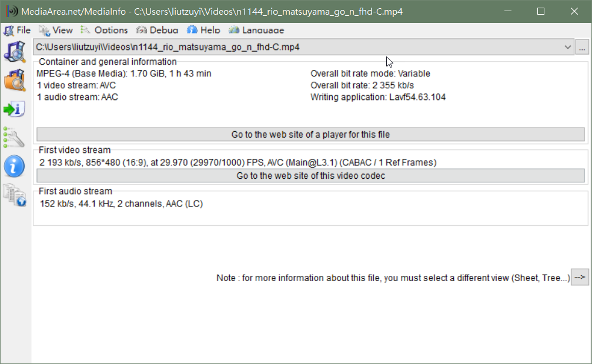Click the 'Note : for more information' text
The height and width of the screenshot is (364, 592).
pyautogui.click(x=393, y=278)
